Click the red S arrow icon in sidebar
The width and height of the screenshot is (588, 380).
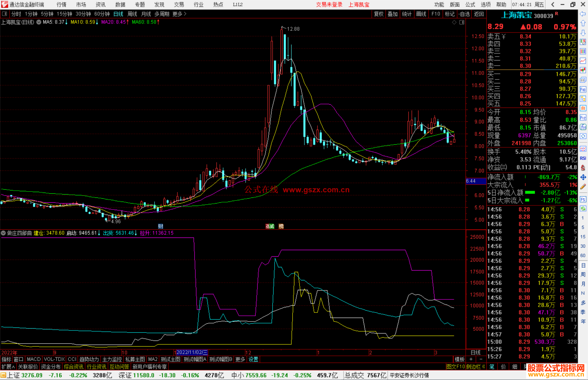point(583,168)
